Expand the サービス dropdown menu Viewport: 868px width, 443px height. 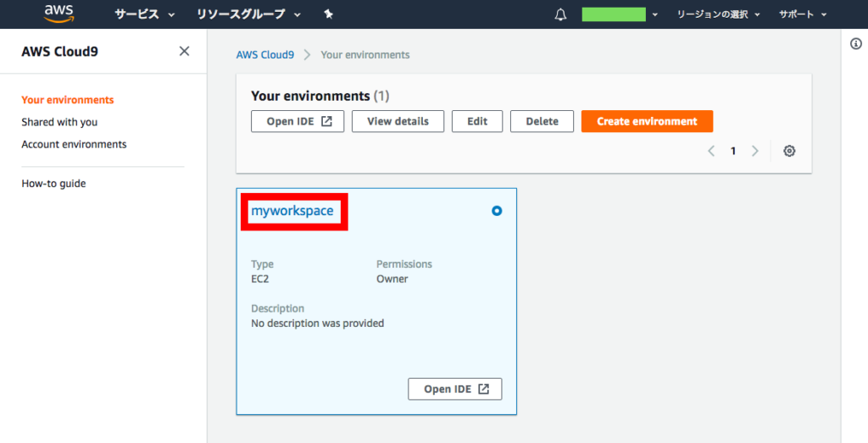click(144, 14)
